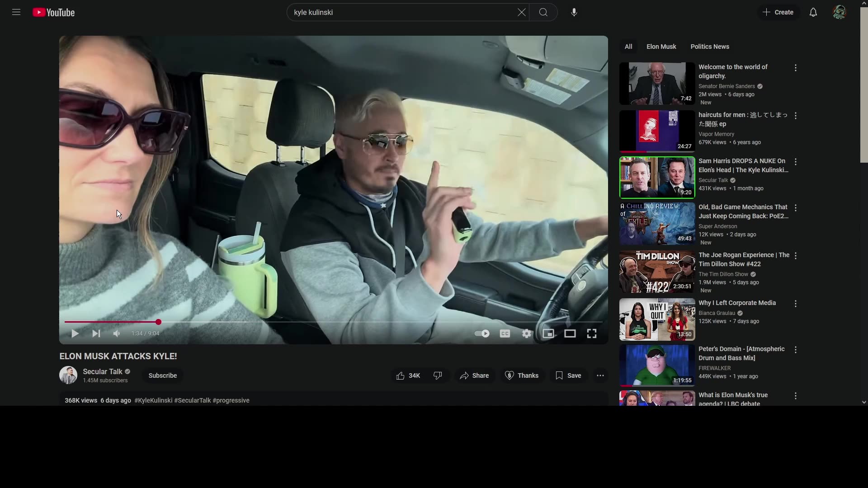Open YouTube notifications bell
868x488 pixels.
[812, 12]
